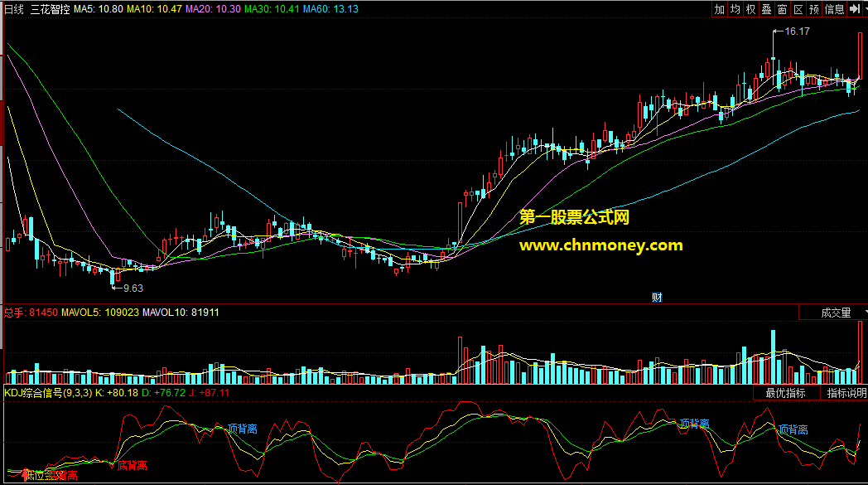Open the 窗 multi-window button
The width and height of the screenshot is (868, 485).
782,9
